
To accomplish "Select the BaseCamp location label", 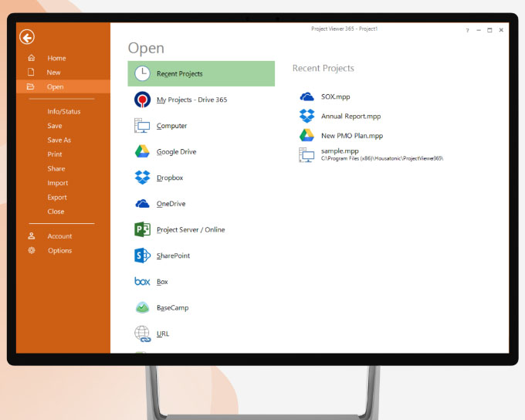I will click(172, 308).
